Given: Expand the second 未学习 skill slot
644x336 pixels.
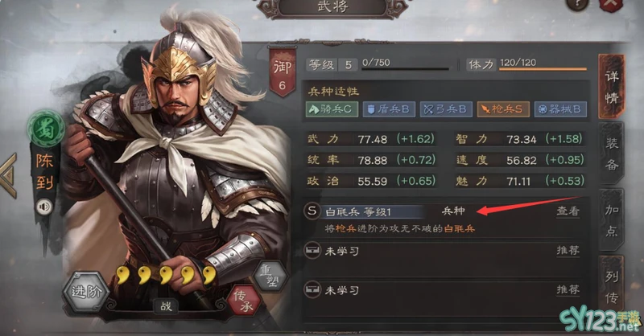Looking at the screenshot, I should [x=442, y=290].
